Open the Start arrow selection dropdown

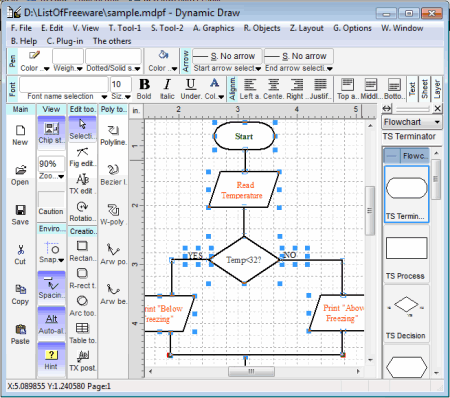(x=227, y=68)
